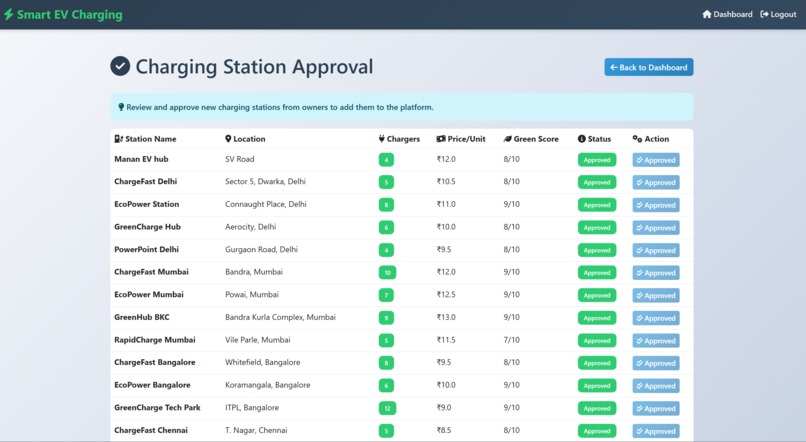Open the Dashboard nav link
The image size is (806, 442).
pos(727,14)
